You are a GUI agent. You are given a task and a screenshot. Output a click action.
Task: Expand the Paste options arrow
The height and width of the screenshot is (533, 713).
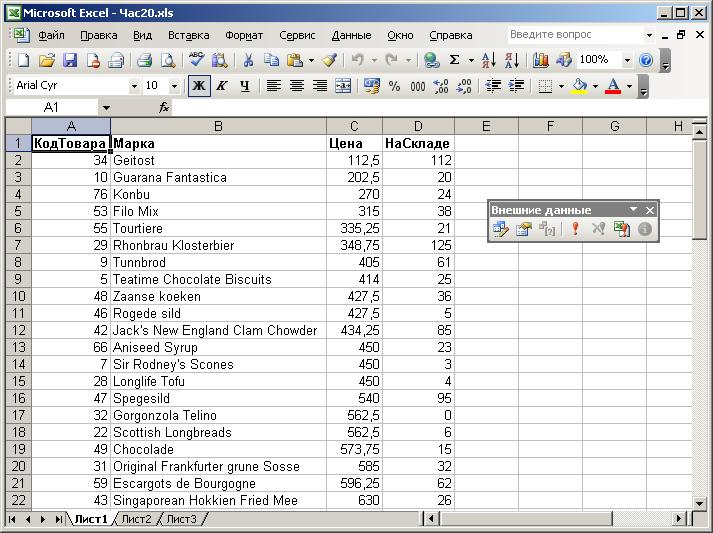(x=311, y=60)
